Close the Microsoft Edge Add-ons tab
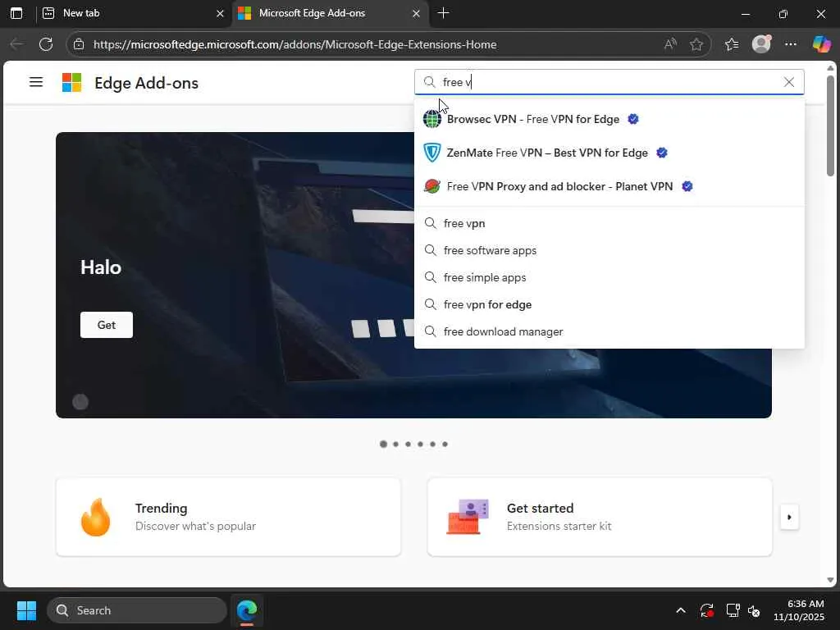840x630 pixels. [416, 13]
